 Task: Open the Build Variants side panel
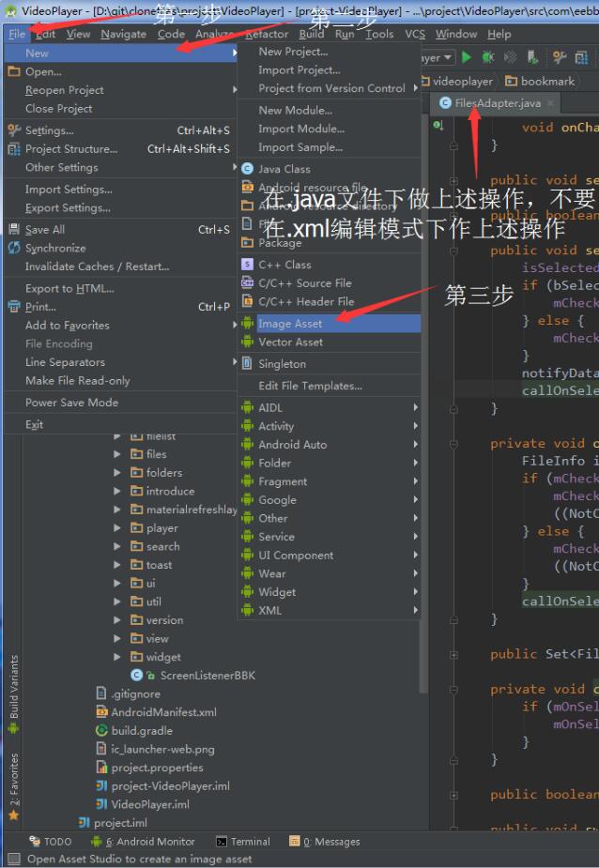[x=13, y=694]
